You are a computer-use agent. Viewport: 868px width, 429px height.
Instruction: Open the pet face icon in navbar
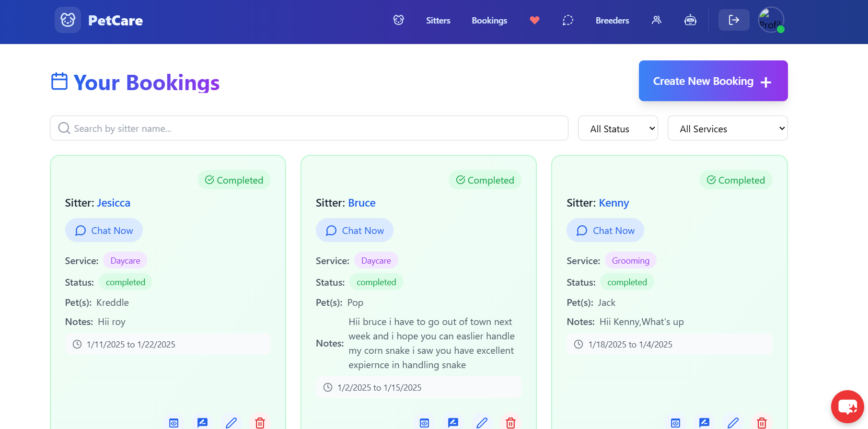pyautogui.click(x=399, y=20)
